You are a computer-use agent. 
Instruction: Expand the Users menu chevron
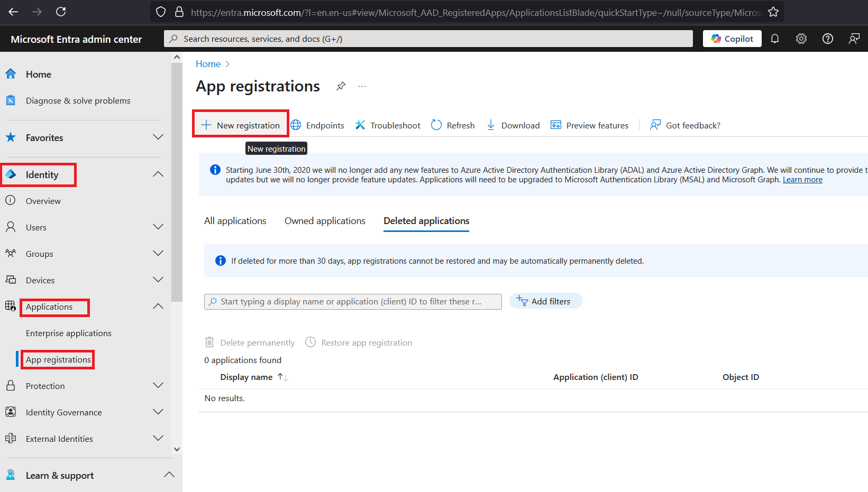(x=158, y=227)
